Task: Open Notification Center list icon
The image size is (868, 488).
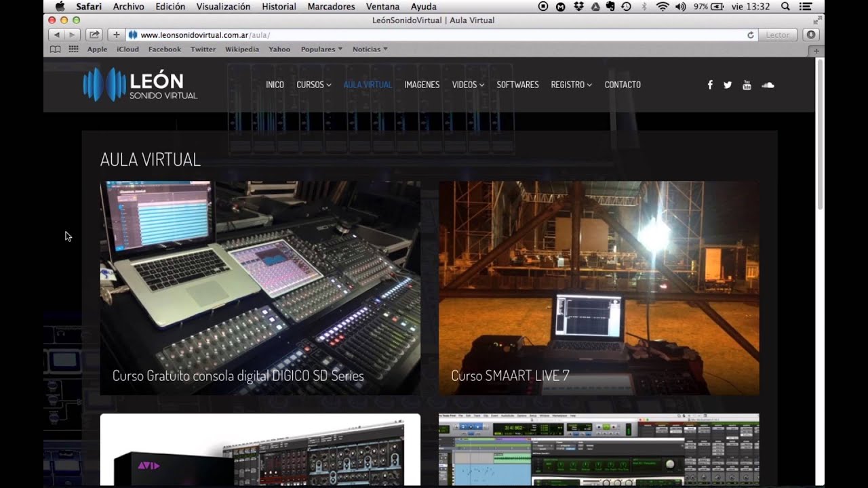Action: (x=806, y=7)
